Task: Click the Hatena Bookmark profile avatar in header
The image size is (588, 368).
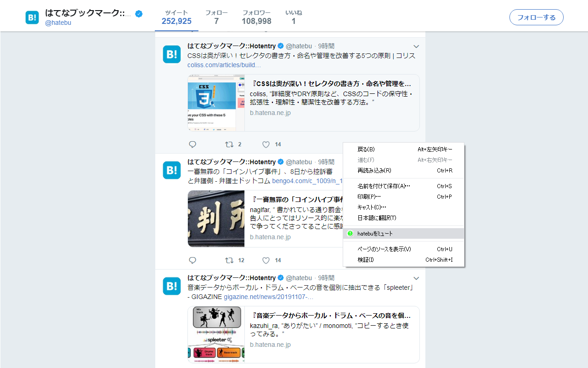Action: click(32, 17)
